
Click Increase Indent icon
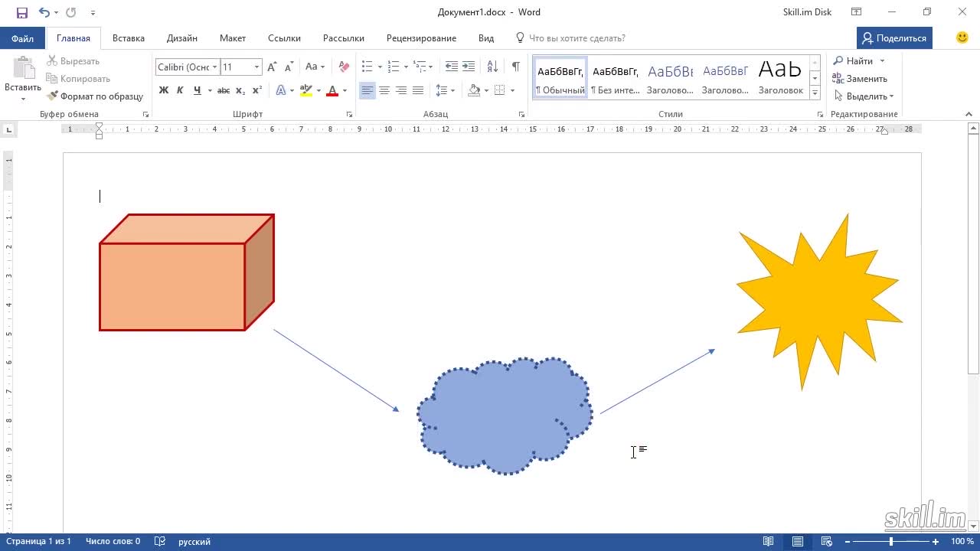point(469,67)
